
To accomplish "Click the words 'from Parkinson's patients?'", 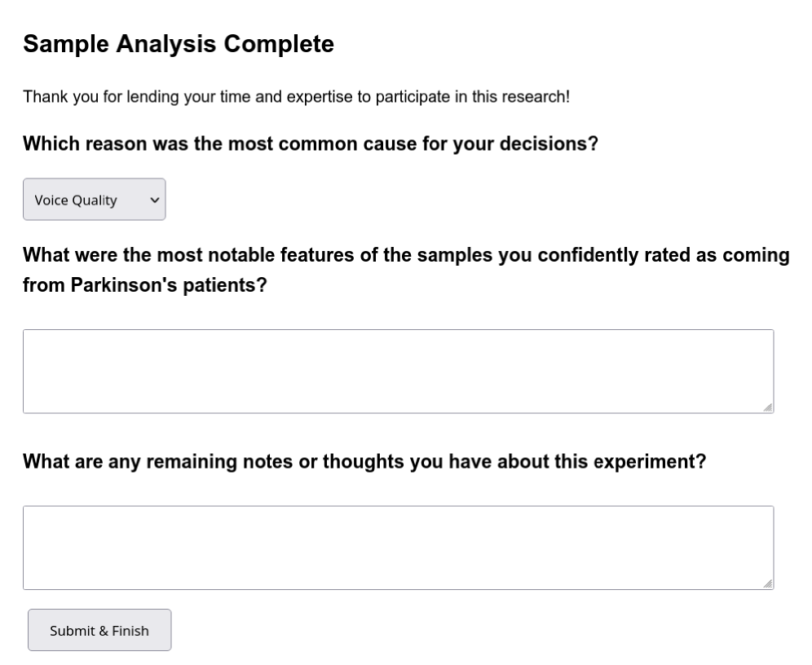I will click(144, 286).
